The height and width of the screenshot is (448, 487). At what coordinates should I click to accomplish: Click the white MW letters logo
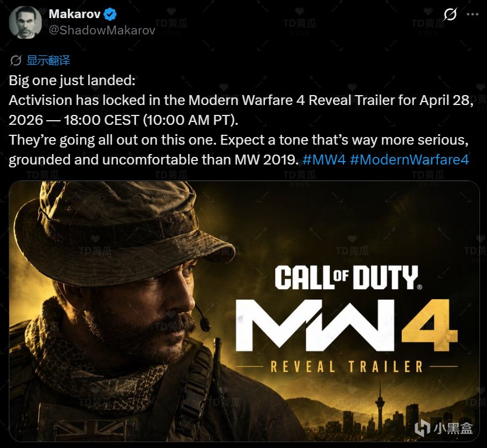point(315,325)
